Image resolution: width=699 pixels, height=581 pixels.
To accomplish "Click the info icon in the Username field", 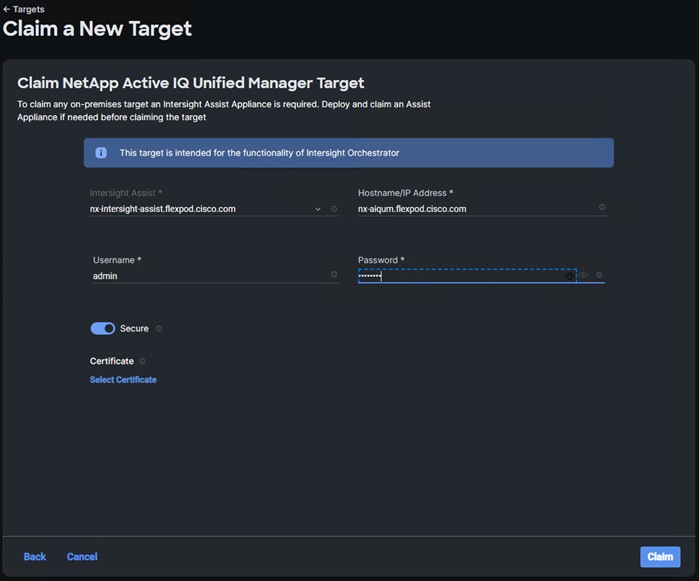I will [333, 274].
